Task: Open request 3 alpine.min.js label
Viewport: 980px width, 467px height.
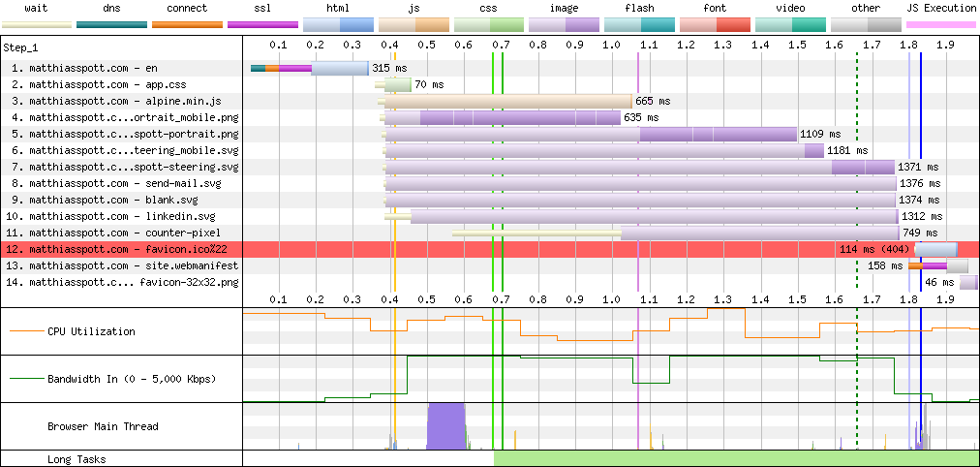Action: tap(116, 102)
